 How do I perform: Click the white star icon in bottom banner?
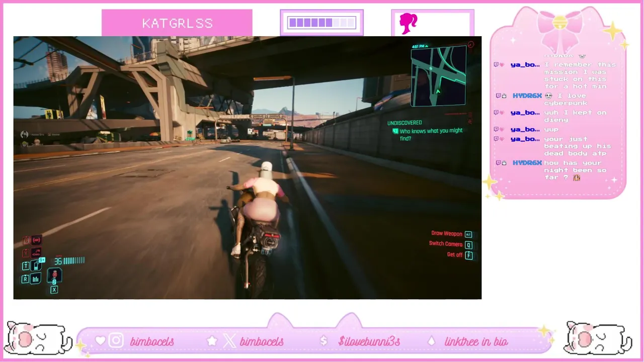212,341
